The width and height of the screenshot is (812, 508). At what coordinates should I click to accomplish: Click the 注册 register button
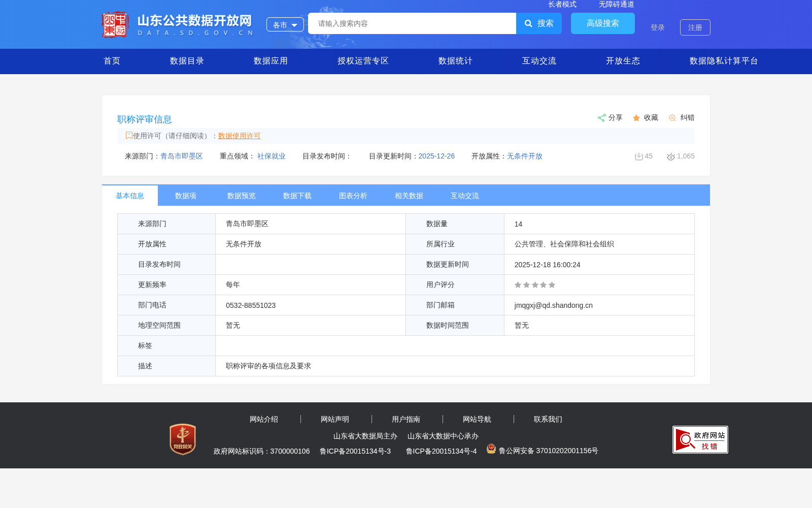coord(695,27)
